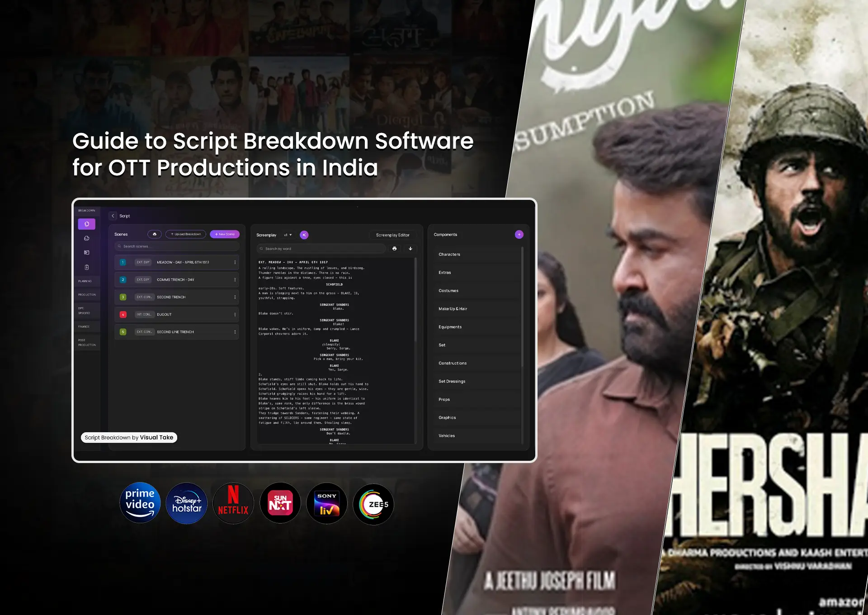Image resolution: width=868 pixels, height=615 pixels.
Task: Collapse the Breakdown sidebar section
Action: click(87, 211)
